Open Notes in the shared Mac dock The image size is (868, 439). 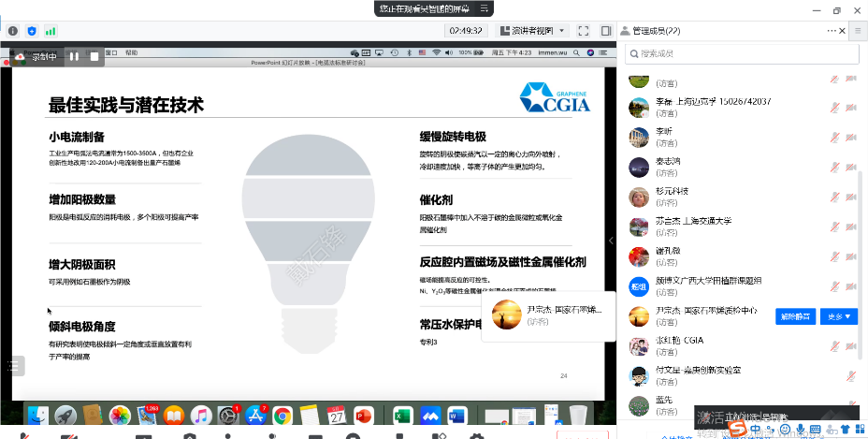(310, 416)
